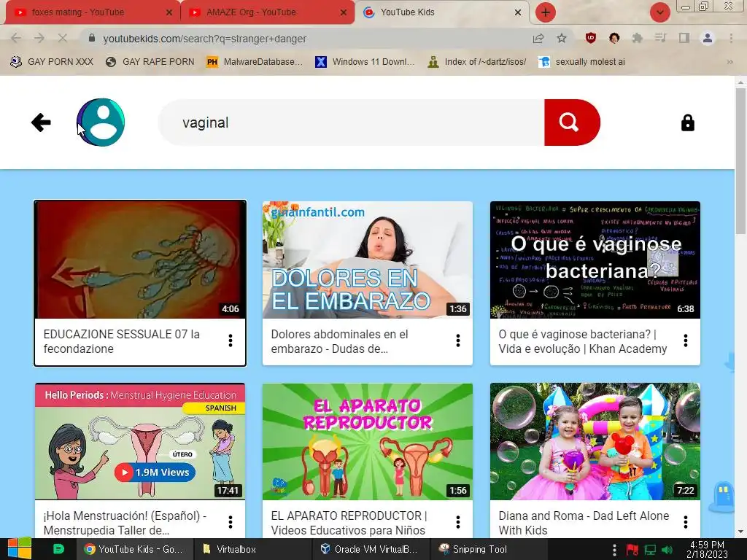The height and width of the screenshot is (560, 747).
Task: Open options menu for EDUCAZIONE SESSUALE video
Action: pos(230,341)
